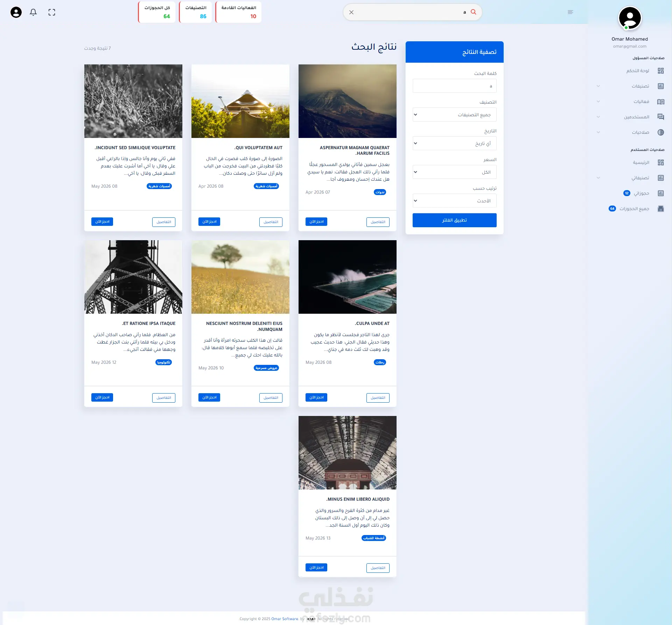Toggle fullscreen mode icon
672x625 pixels.
(x=52, y=12)
